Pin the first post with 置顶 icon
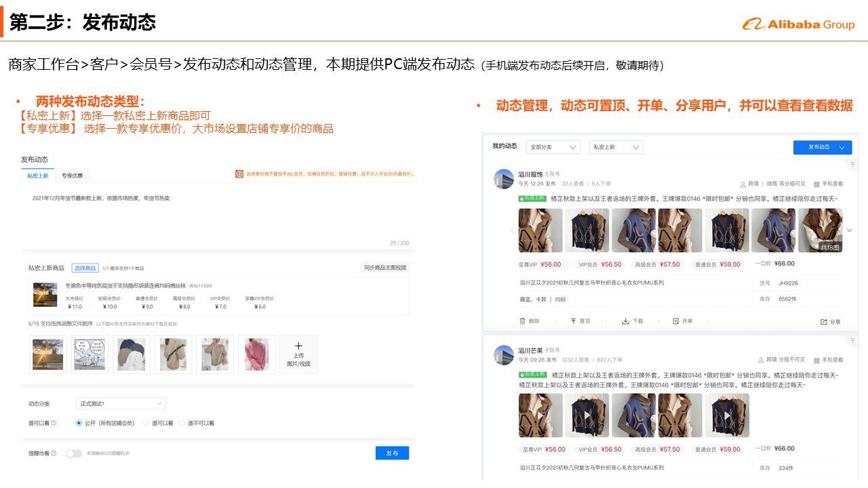 [x=573, y=321]
